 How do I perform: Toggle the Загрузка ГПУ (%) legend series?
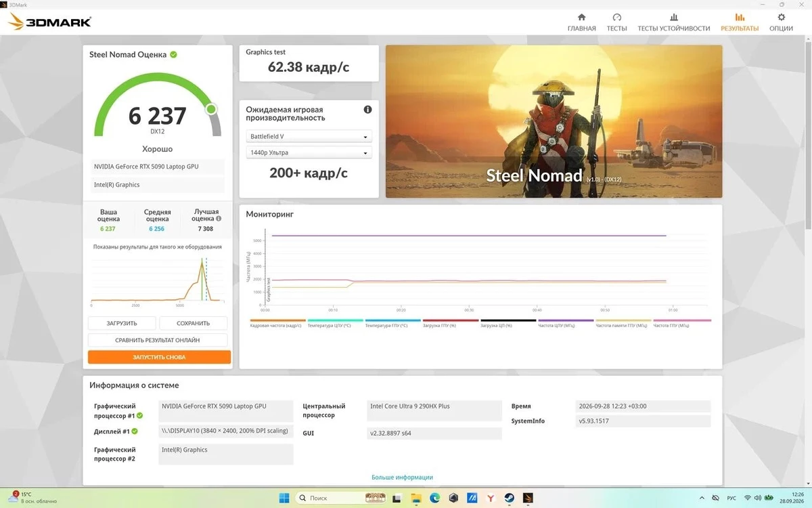click(x=450, y=323)
